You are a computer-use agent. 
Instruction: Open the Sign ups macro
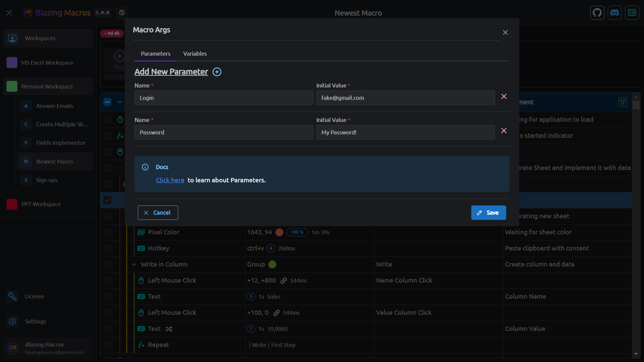pyautogui.click(x=54, y=180)
